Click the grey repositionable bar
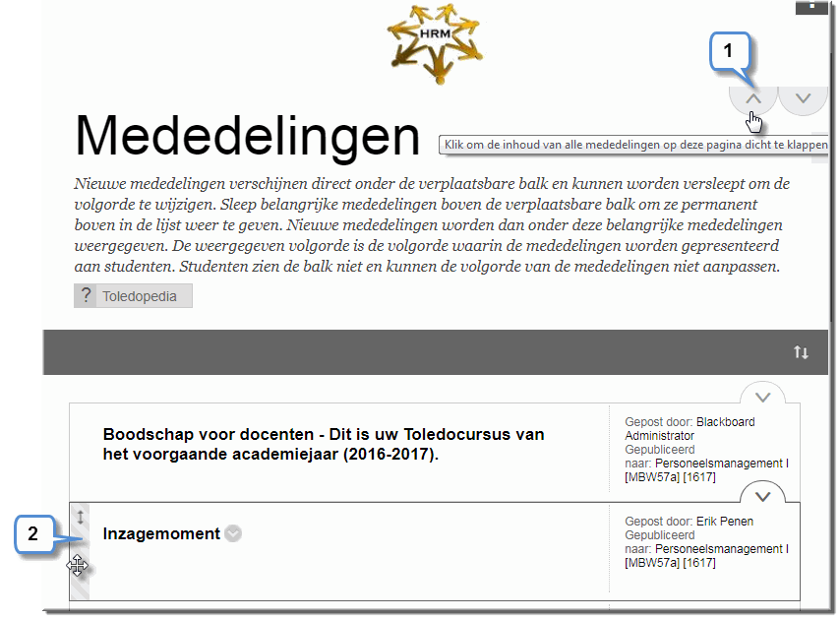840x619 pixels. coord(435,352)
